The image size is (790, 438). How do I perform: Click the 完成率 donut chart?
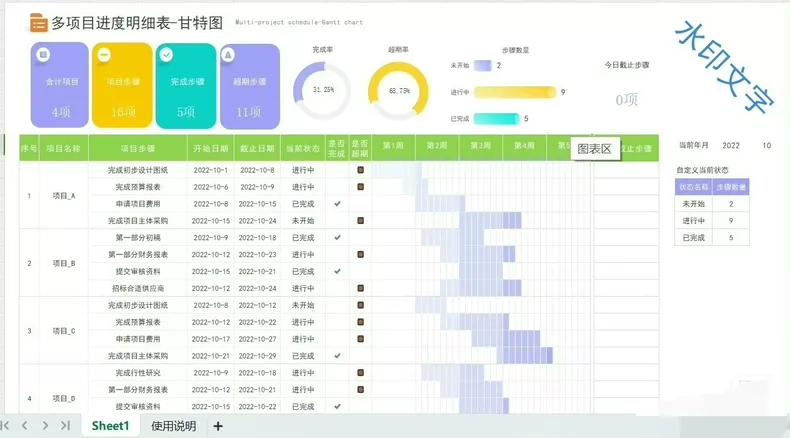pos(321,90)
